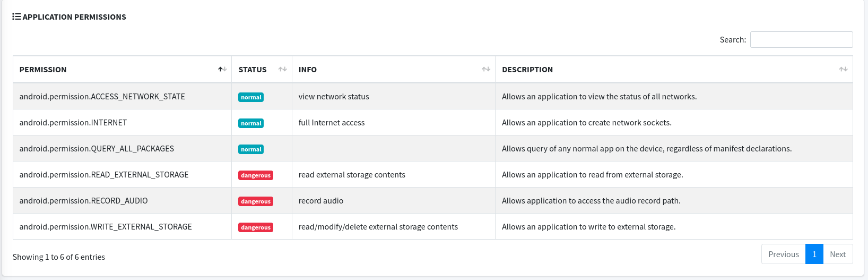This screenshot has height=280, width=868.
Task: Focus the Search input field
Action: point(801,40)
